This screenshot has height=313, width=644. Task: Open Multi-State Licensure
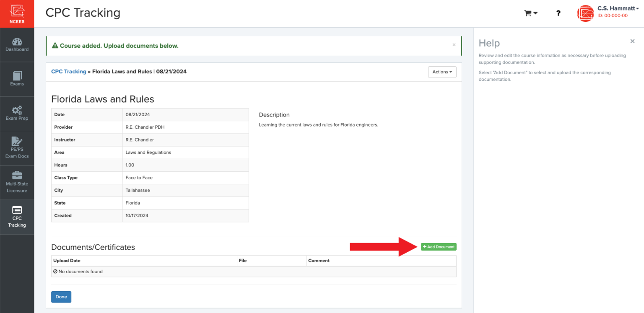click(17, 182)
